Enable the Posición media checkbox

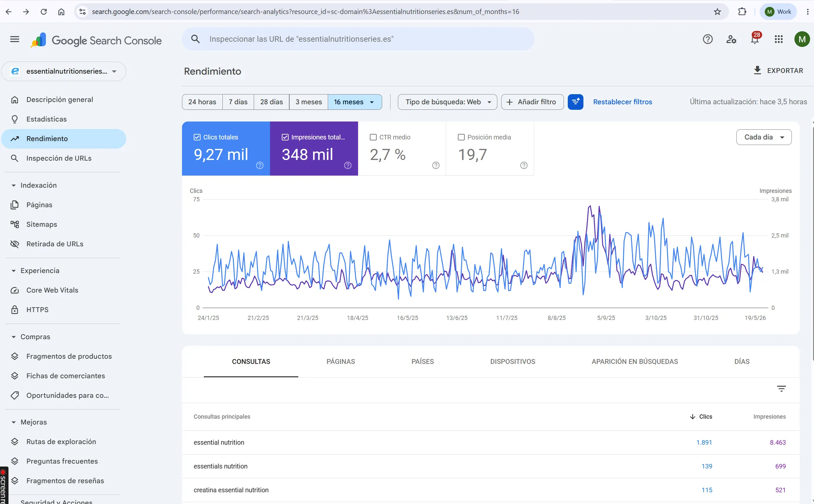point(461,137)
